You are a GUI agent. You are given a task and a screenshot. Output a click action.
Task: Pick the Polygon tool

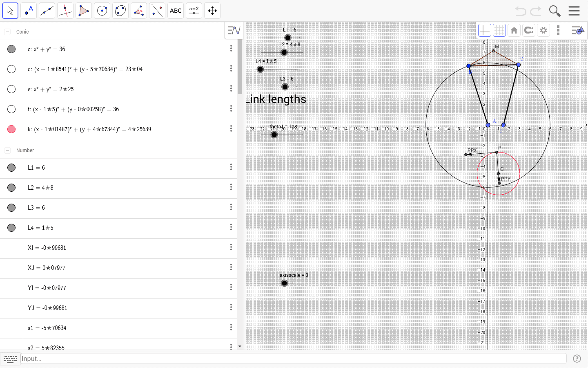(84, 11)
